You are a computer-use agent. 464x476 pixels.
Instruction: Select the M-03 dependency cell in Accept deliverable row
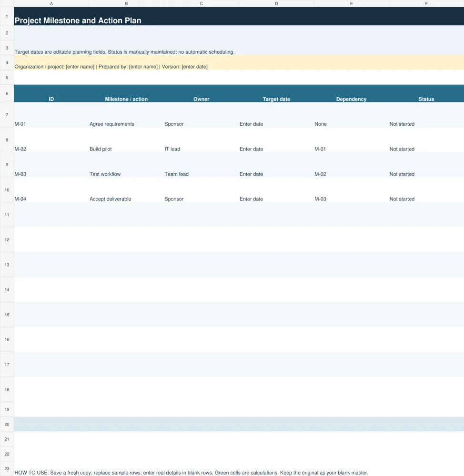click(352, 190)
